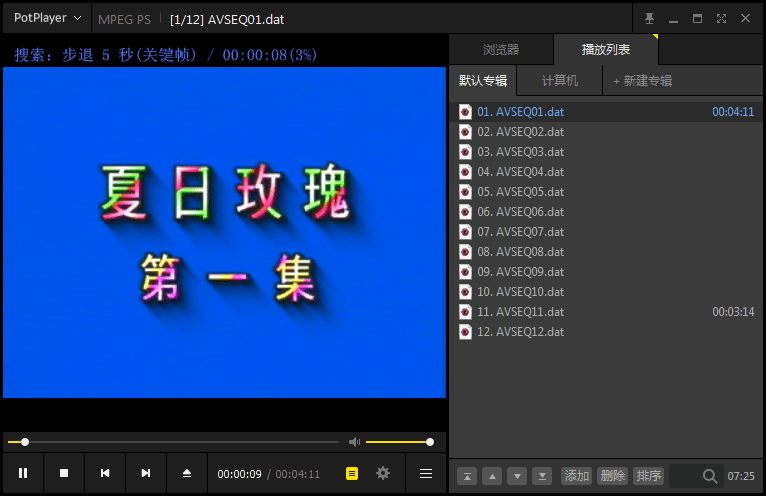Image resolution: width=766 pixels, height=496 pixels.
Task: Toggle the yellow playlist panel button
Action: coord(352,473)
